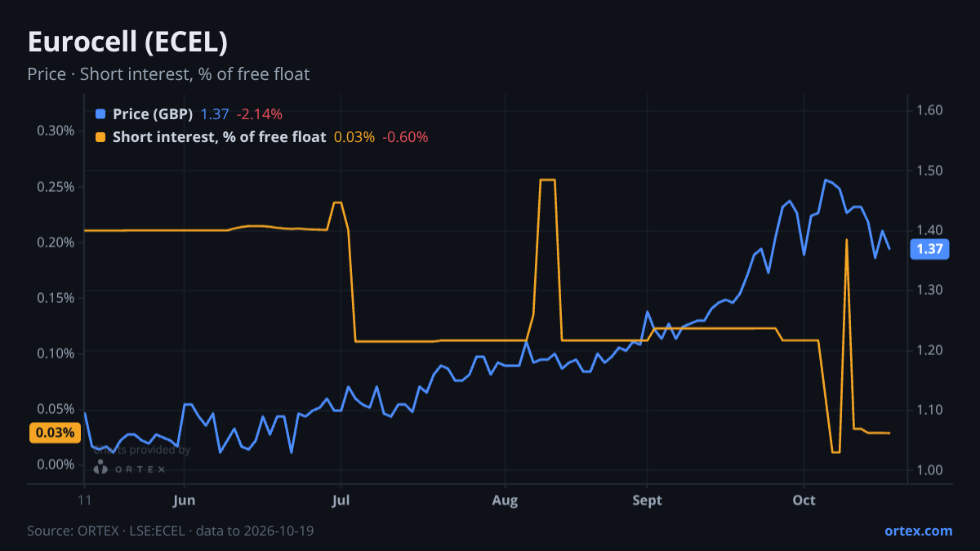Click the Aug x-axis label
Viewport: 980px width, 551px height.
pyautogui.click(x=506, y=500)
